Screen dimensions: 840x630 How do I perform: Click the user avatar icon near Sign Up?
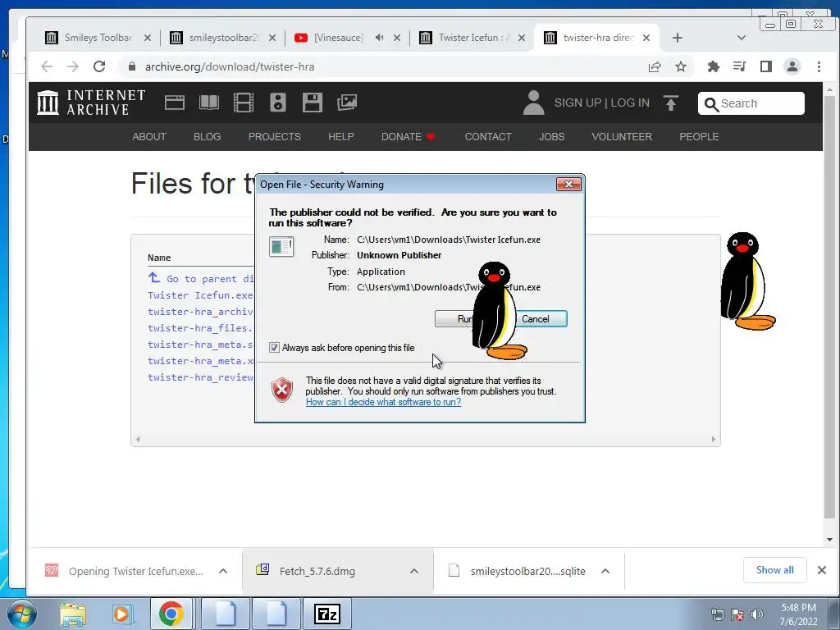point(533,103)
